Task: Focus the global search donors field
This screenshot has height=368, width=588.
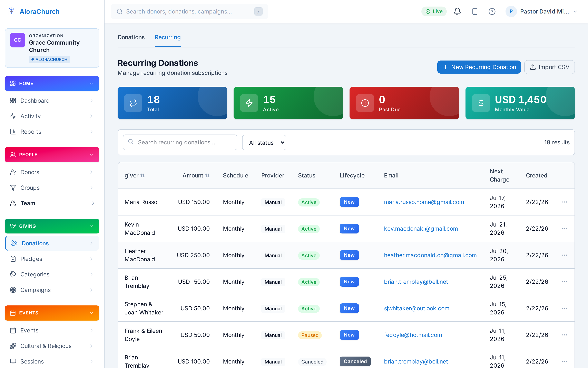Action: [189, 11]
